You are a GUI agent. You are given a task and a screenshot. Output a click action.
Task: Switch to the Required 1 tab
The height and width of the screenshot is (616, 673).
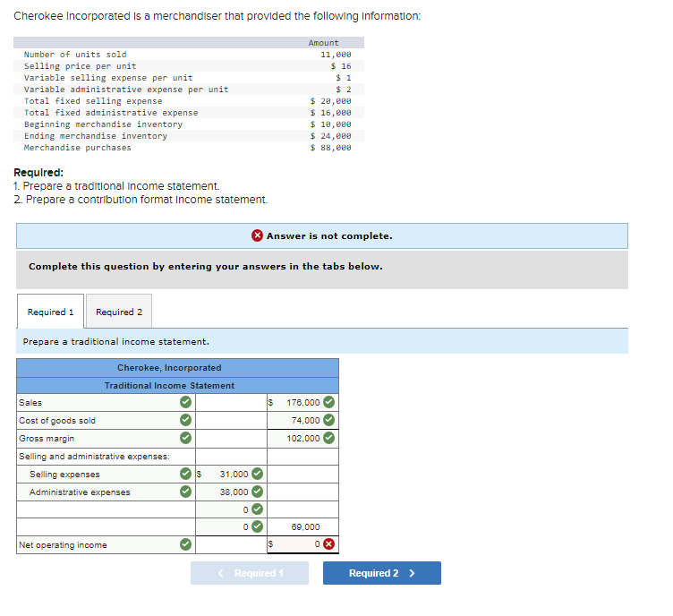point(50,312)
